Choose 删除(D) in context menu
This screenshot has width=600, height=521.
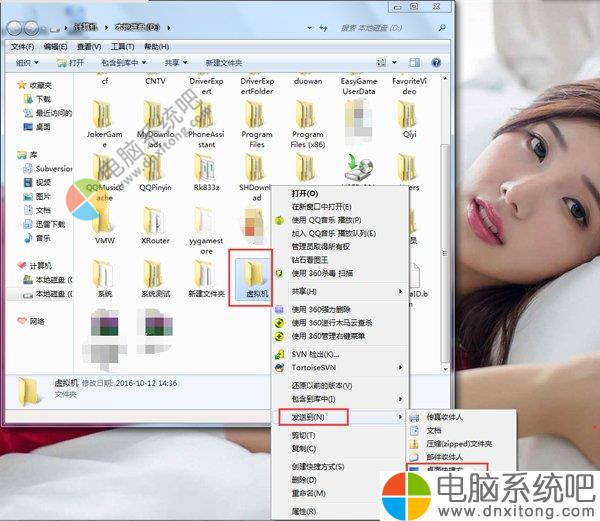(x=327, y=480)
